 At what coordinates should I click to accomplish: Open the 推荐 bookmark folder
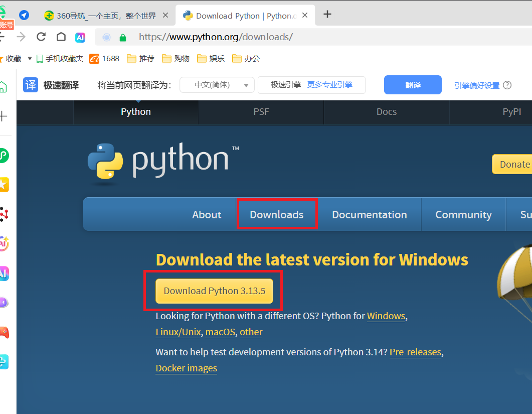(140, 59)
